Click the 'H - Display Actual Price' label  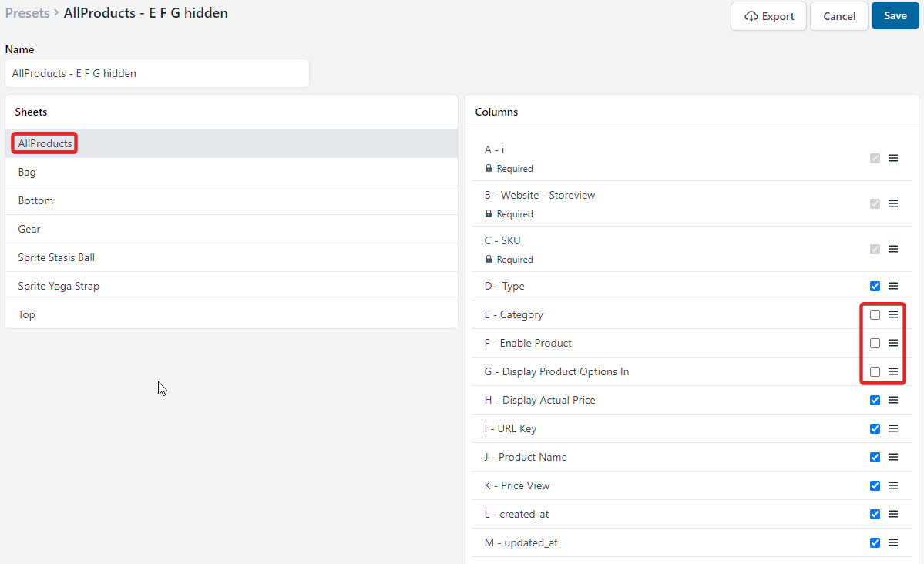tap(539, 400)
